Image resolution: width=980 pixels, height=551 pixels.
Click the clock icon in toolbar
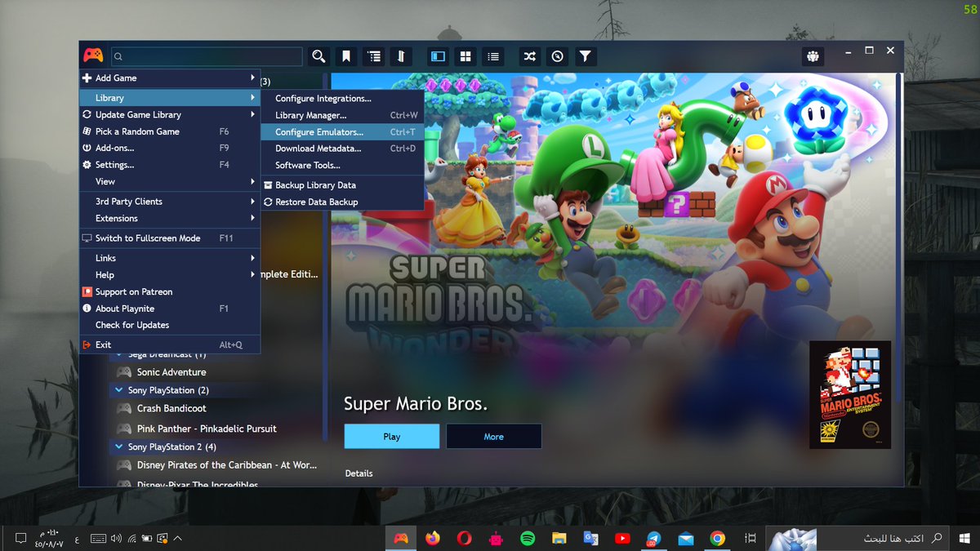coord(557,56)
